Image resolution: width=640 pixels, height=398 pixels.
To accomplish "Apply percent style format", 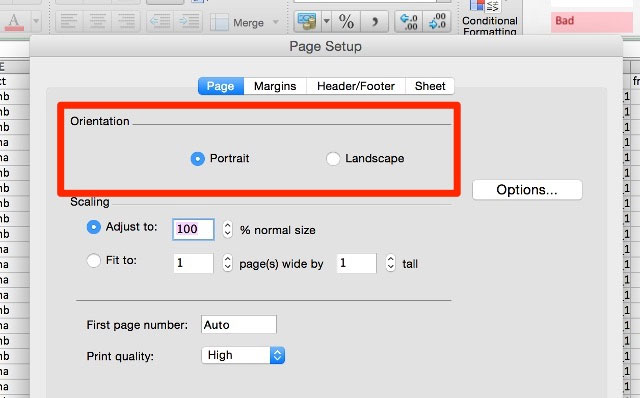I will 346,21.
